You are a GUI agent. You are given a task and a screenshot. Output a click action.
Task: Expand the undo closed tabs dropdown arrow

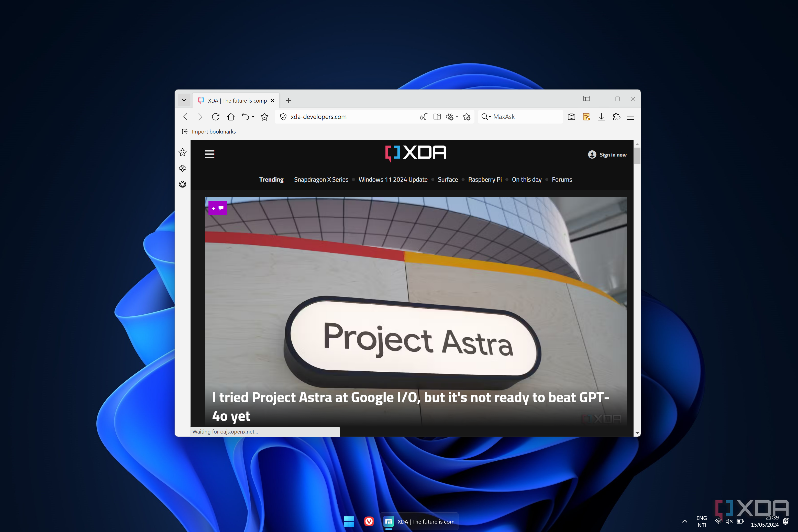(253, 117)
